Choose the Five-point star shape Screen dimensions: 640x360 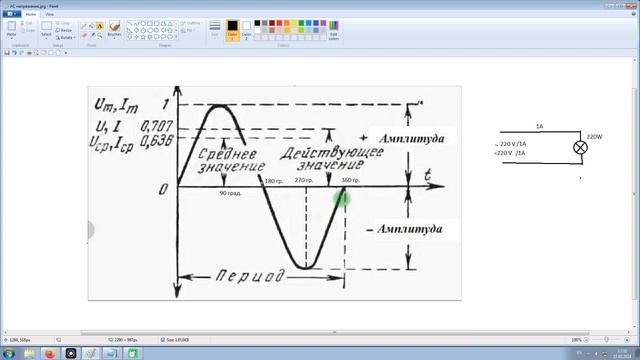(x=143, y=37)
